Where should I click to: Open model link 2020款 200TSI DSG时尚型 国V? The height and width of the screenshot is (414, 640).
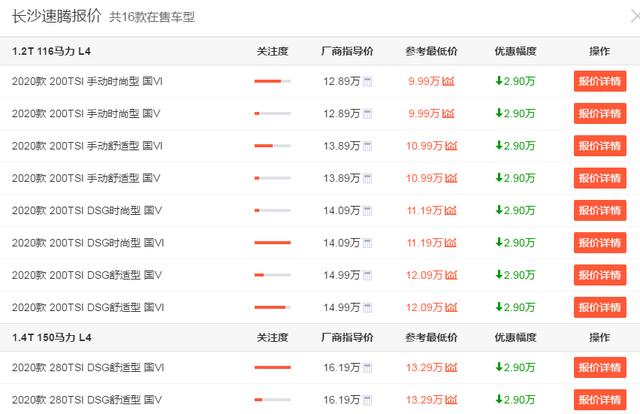87,211
